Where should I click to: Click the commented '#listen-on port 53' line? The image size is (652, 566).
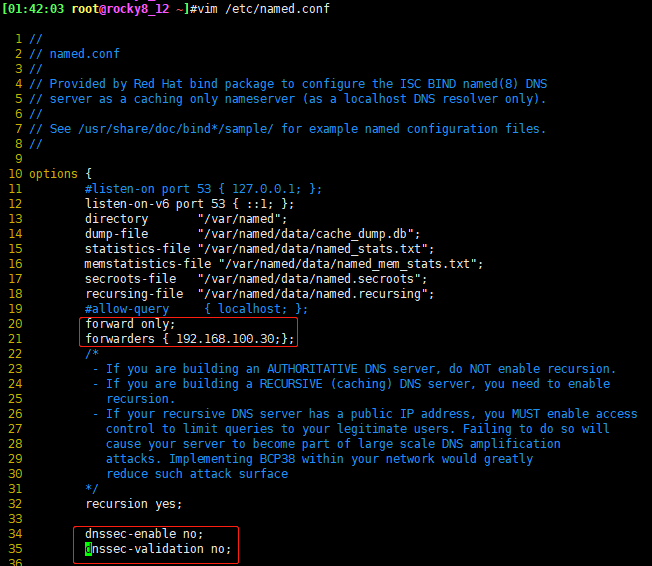tap(203, 189)
